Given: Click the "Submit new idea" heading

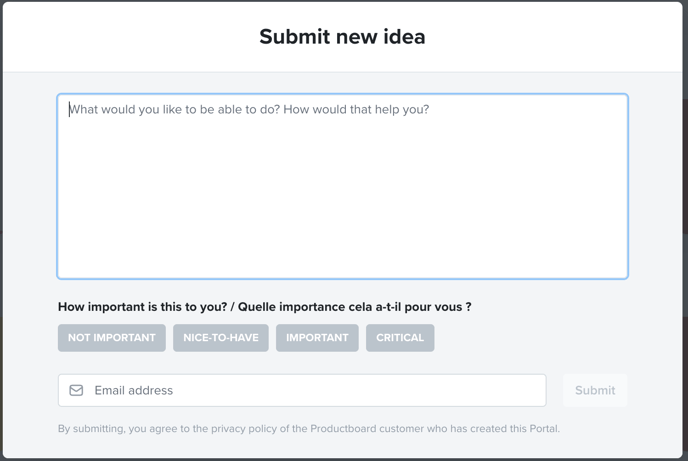Looking at the screenshot, I should (x=342, y=36).
